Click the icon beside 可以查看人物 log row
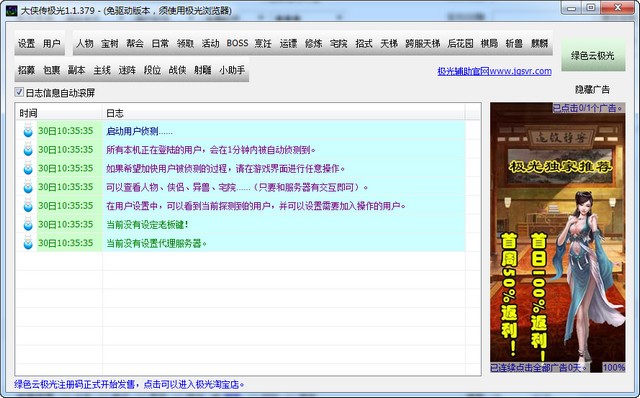640x398 pixels. click(x=28, y=187)
